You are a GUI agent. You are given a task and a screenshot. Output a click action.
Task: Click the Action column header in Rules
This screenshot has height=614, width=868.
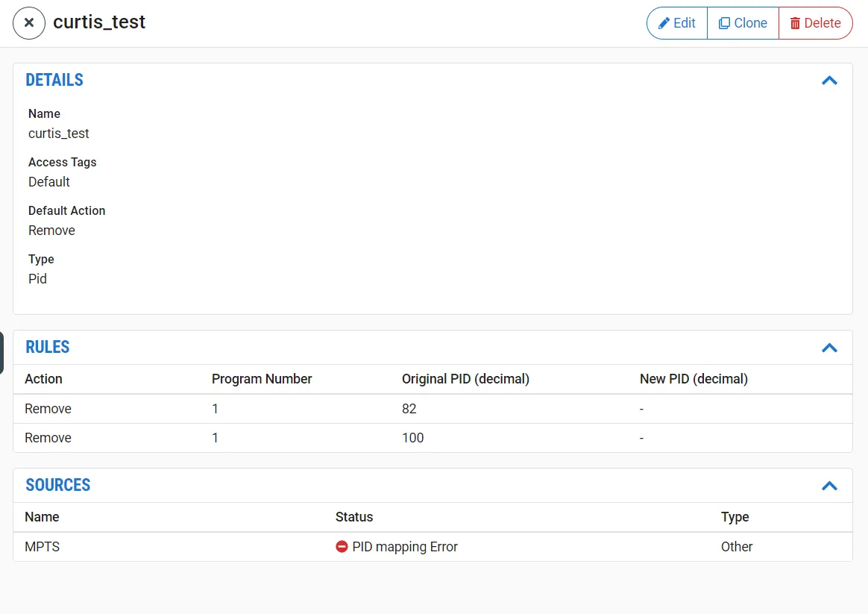pyautogui.click(x=44, y=379)
